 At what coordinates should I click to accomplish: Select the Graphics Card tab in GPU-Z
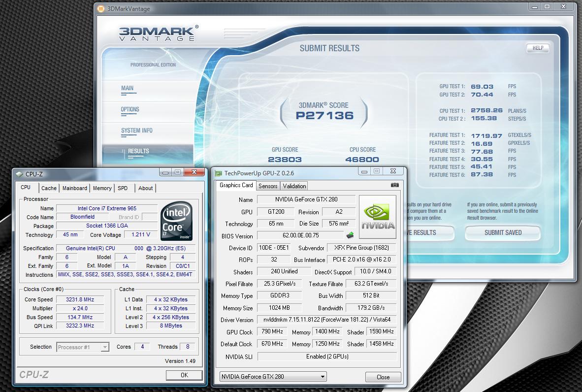[236, 185]
